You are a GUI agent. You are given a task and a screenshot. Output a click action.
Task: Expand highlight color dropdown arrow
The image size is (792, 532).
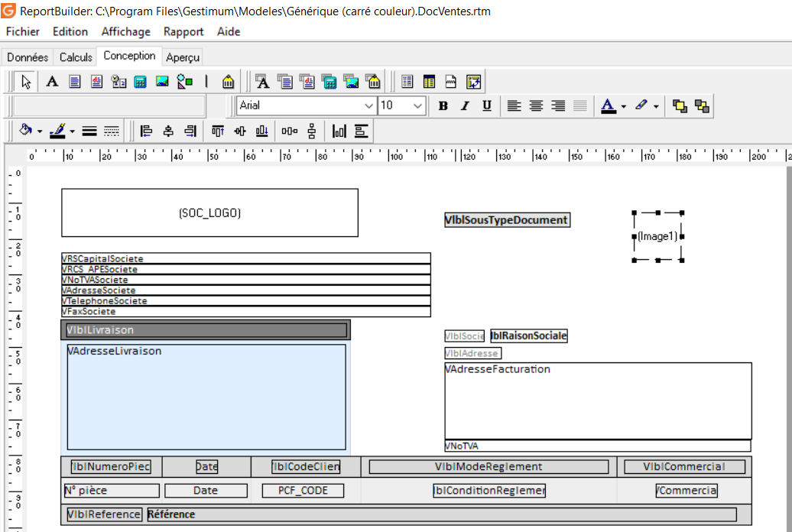(x=656, y=106)
